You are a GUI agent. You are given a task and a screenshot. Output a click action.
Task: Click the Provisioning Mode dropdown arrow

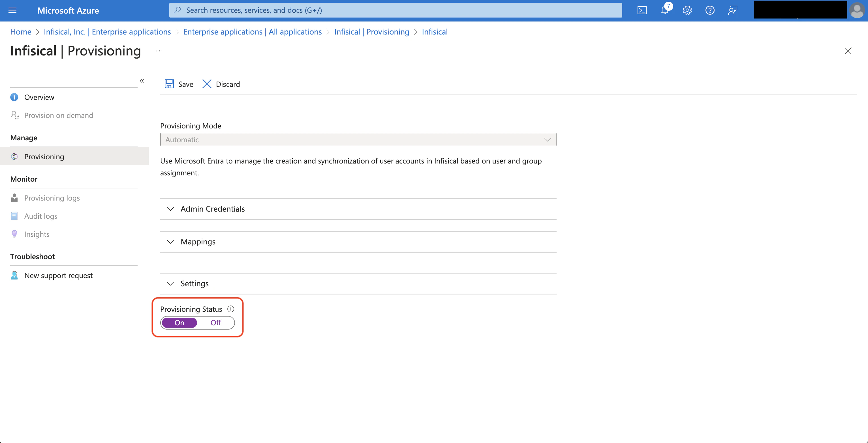pos(548,140)
